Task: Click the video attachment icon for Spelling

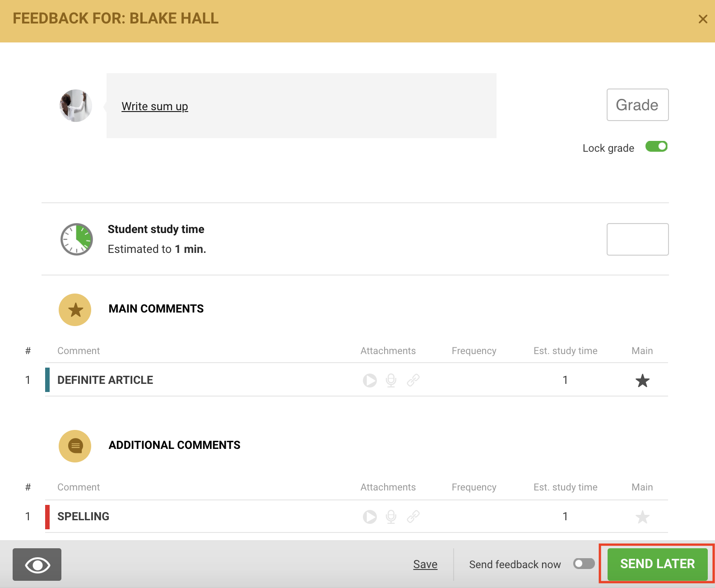Action: click(370, 517)
